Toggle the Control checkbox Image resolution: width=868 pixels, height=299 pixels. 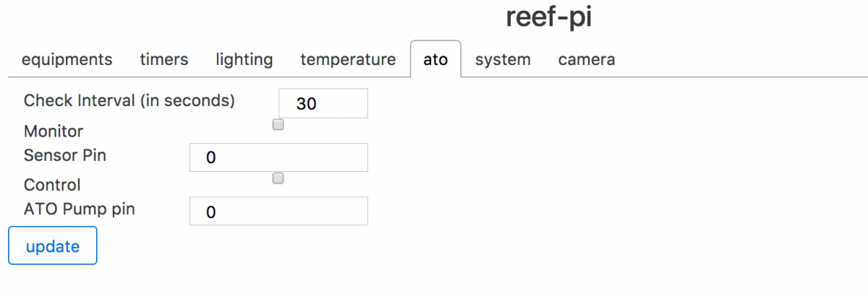[x=278, y=178]
